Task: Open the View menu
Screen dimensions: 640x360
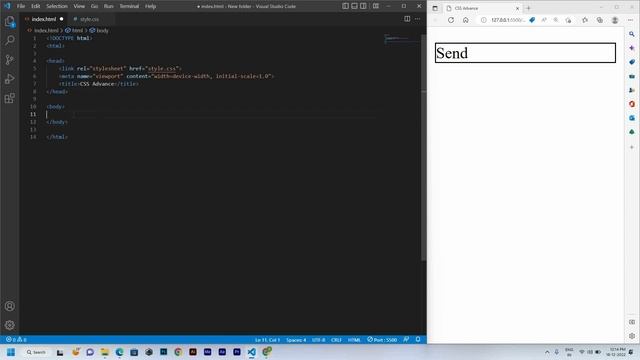Action: (79, 6)
